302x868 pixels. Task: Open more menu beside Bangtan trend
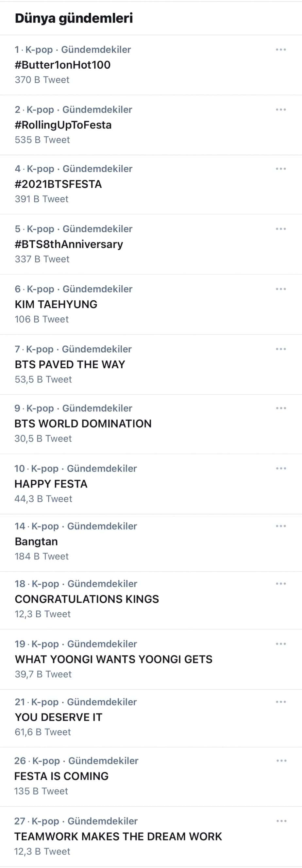click(x=281, y=526)
